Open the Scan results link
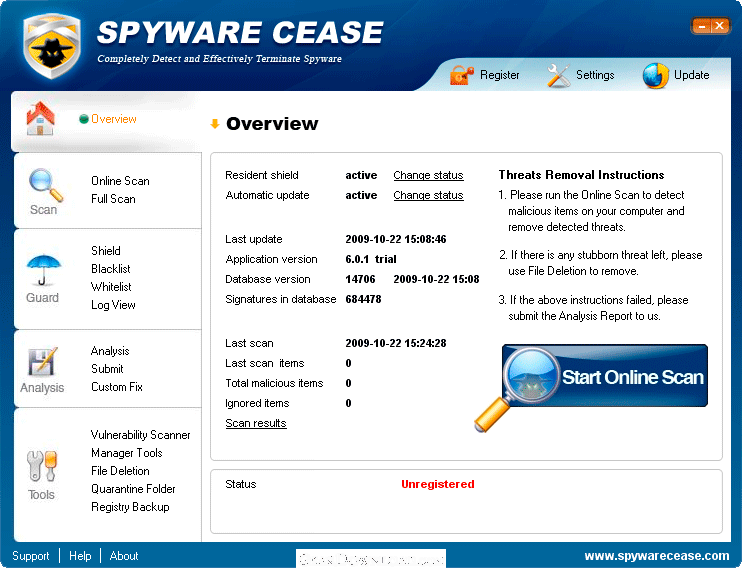This screenshot has width=742, height=568. pos(256,424)
